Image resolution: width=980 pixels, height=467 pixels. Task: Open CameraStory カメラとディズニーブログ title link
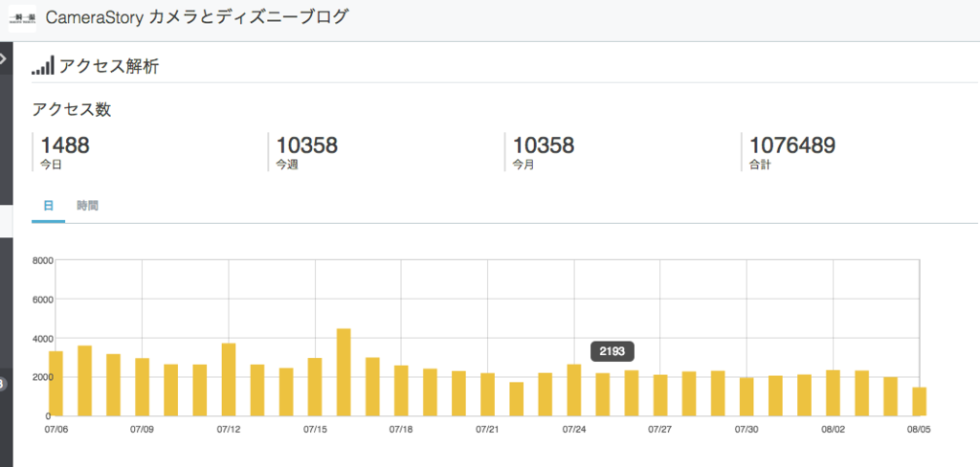click(196, 17)
